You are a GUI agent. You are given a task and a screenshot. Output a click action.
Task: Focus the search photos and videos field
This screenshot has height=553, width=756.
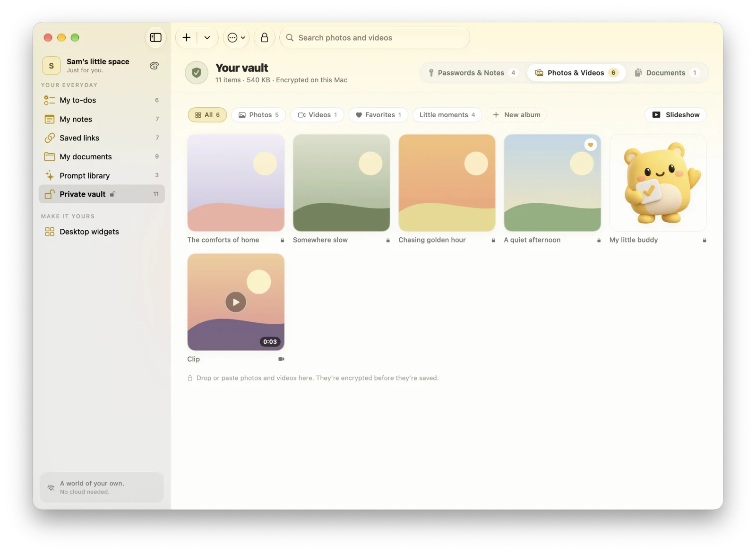375,37
